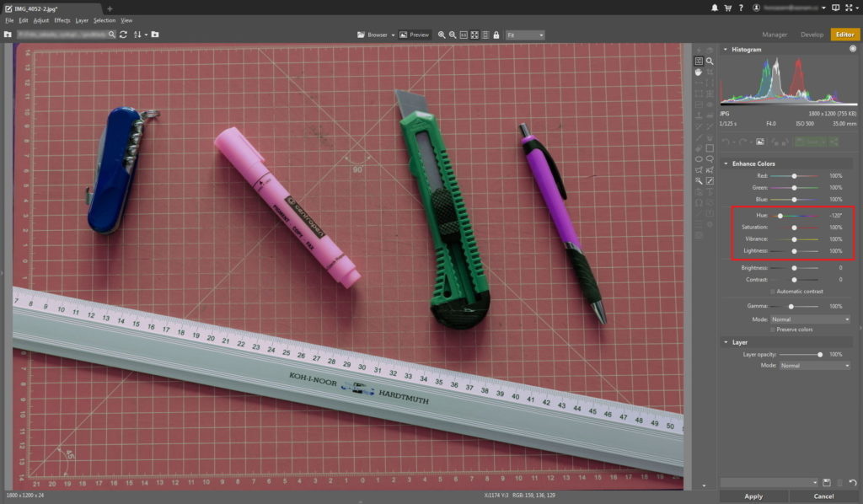Click the folder icon right of the sort button

click(x=155, y=34)
